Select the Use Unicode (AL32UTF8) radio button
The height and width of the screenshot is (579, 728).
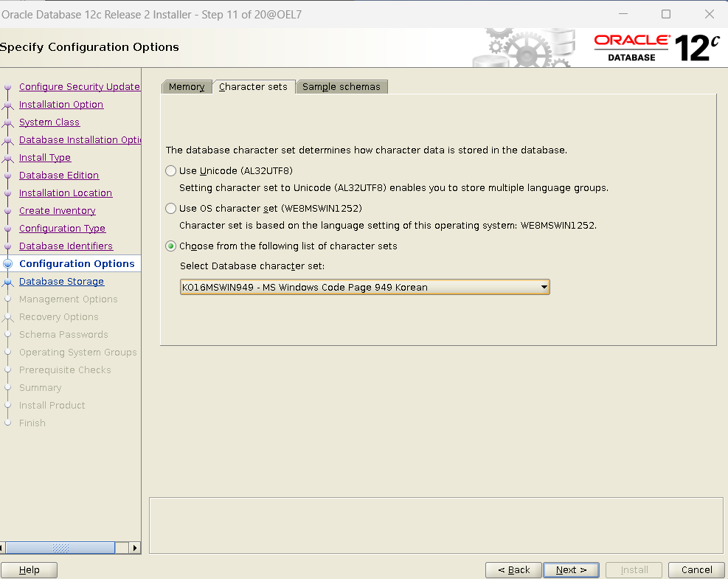(x=171, y=171)
